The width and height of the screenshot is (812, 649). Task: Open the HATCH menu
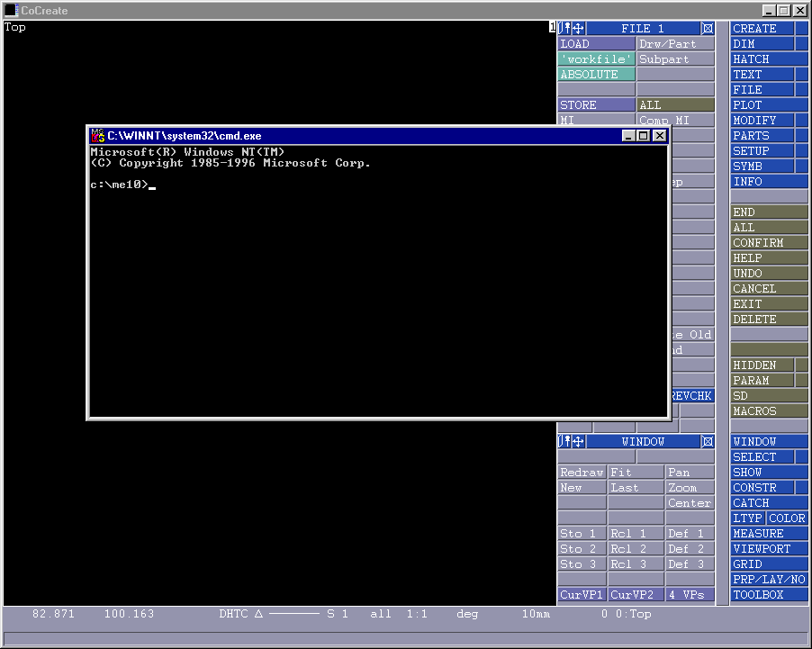click(x=769, y=59)
